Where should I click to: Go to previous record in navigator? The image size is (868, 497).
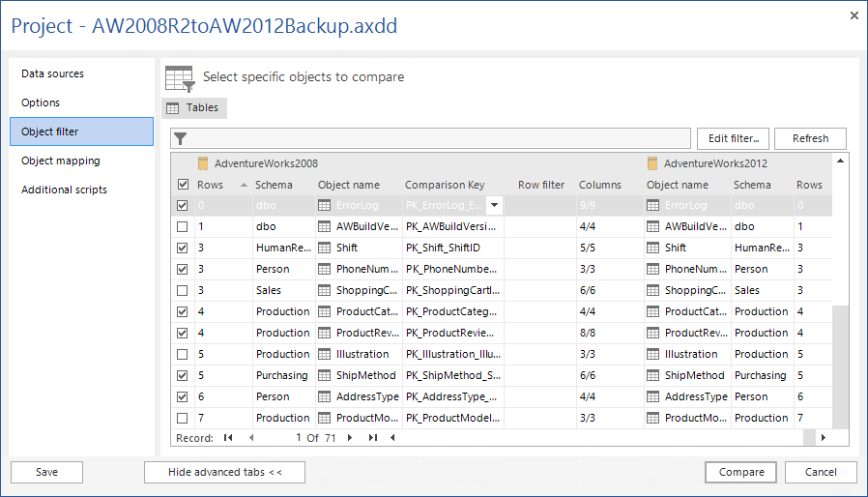[x=251, y=438]
